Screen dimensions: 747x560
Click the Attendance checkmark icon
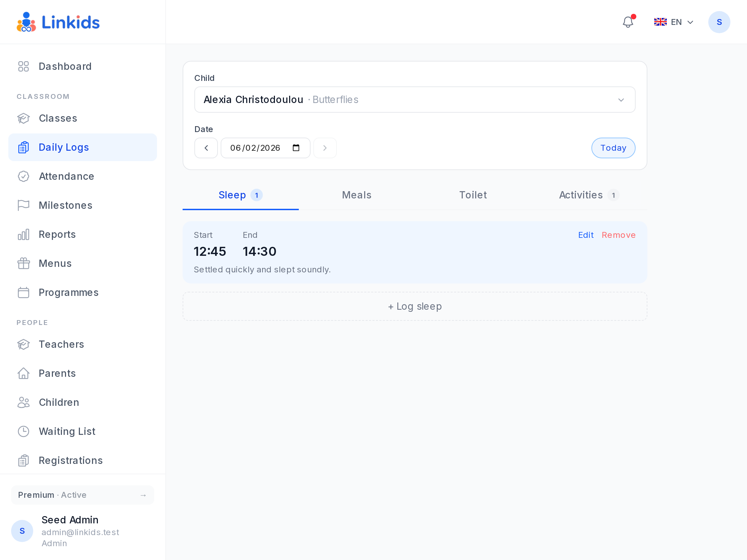click(24, 176)
